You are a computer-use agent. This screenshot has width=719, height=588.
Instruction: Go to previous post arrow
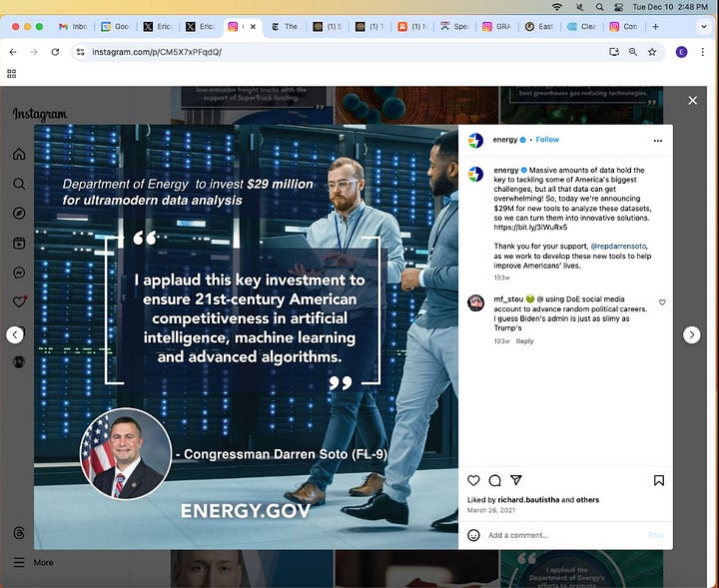[x=15, y=335]
